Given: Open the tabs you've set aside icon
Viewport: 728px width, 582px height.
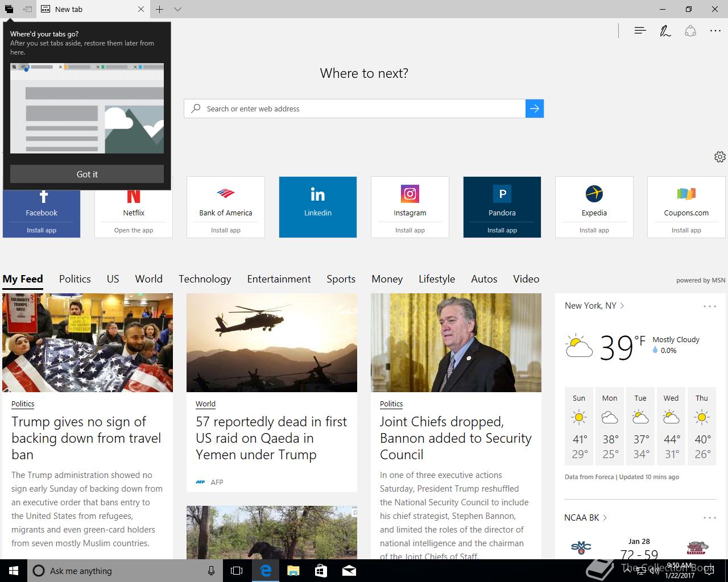Looking at the screenshot, I should tap(9, 9).
